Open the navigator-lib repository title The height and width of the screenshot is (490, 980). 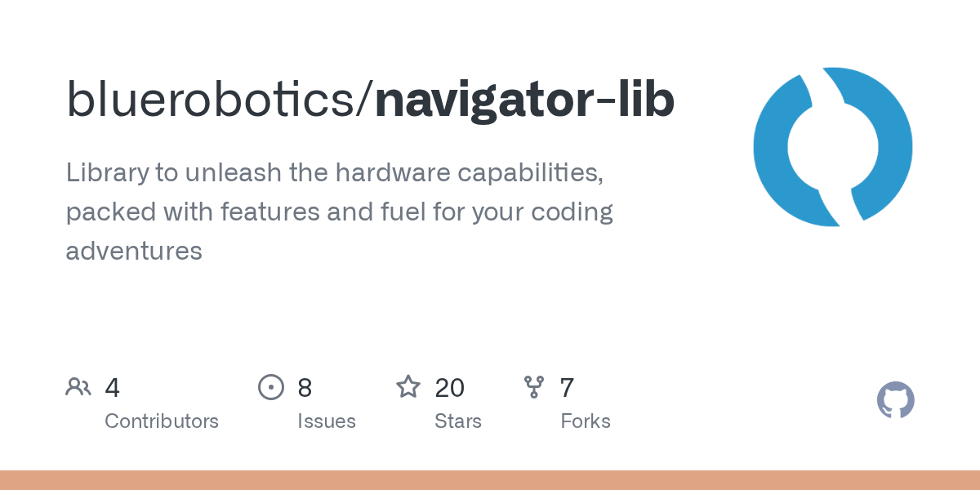pos(524,101)
